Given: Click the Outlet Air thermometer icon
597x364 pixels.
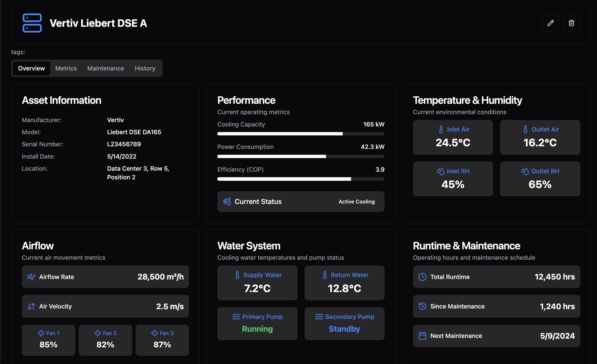Looking at the screenshot, I should [x=525, y=129].
